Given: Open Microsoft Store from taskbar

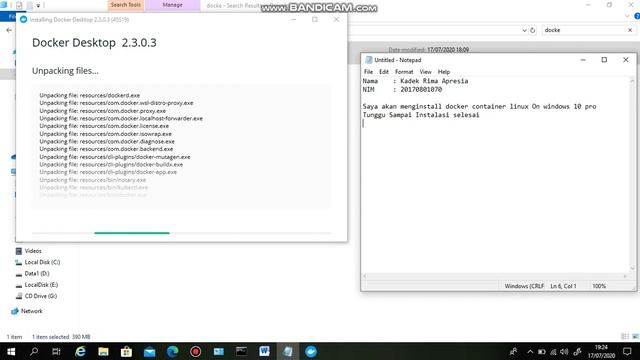Looking at the screenshot, I should (x=126, y=351).
